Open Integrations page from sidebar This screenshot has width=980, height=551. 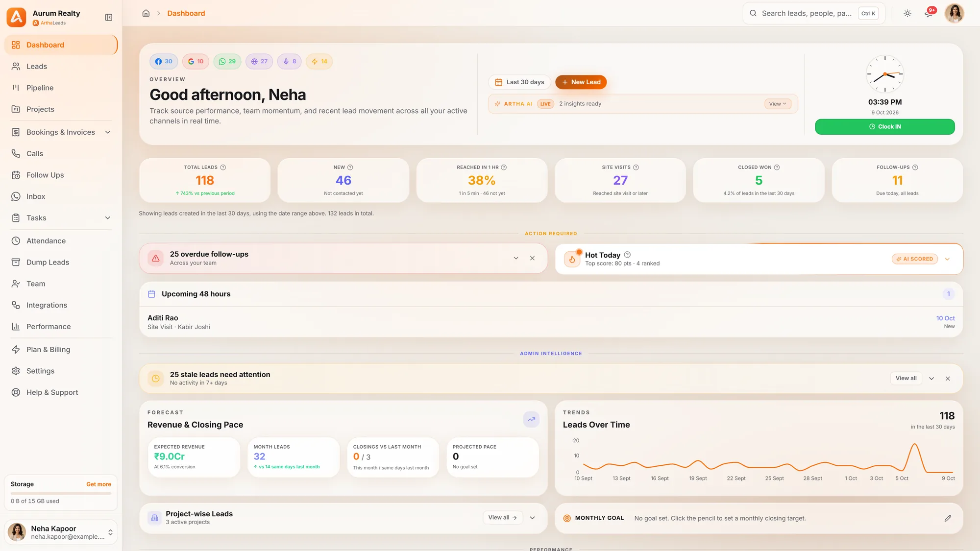[61, 305]
